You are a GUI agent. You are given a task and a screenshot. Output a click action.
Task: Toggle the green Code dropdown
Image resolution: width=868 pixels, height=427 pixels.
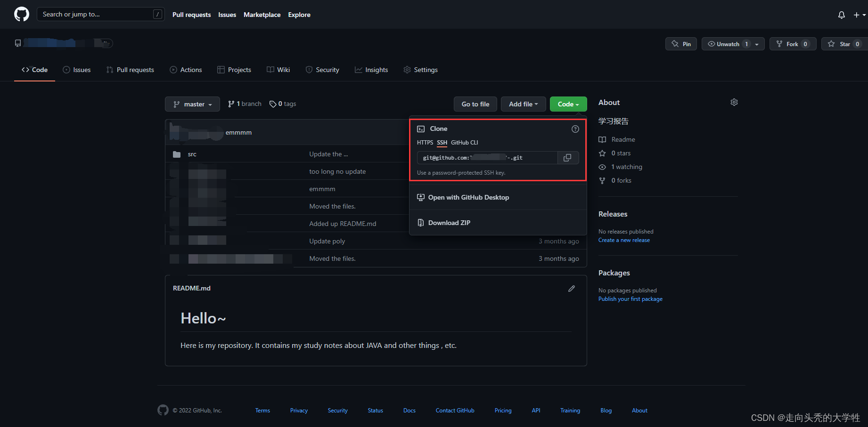tap(568, 104)
